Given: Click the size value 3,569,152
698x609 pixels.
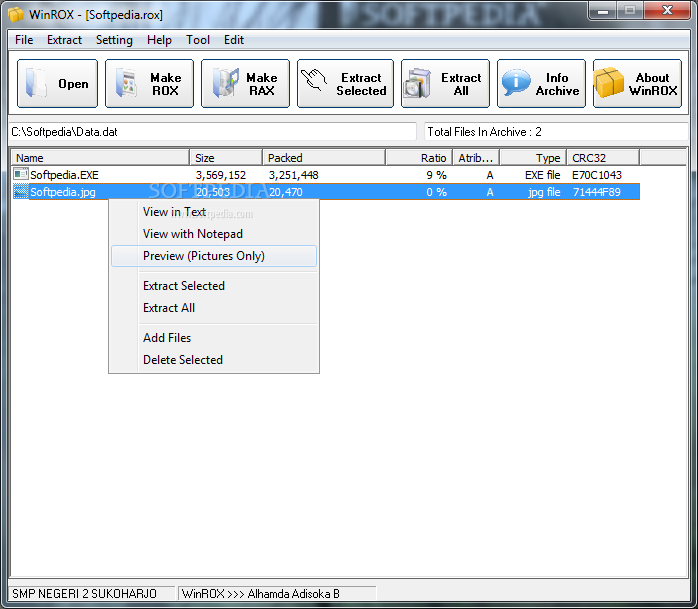Looking at the screenshot, I should click(221, 175).
